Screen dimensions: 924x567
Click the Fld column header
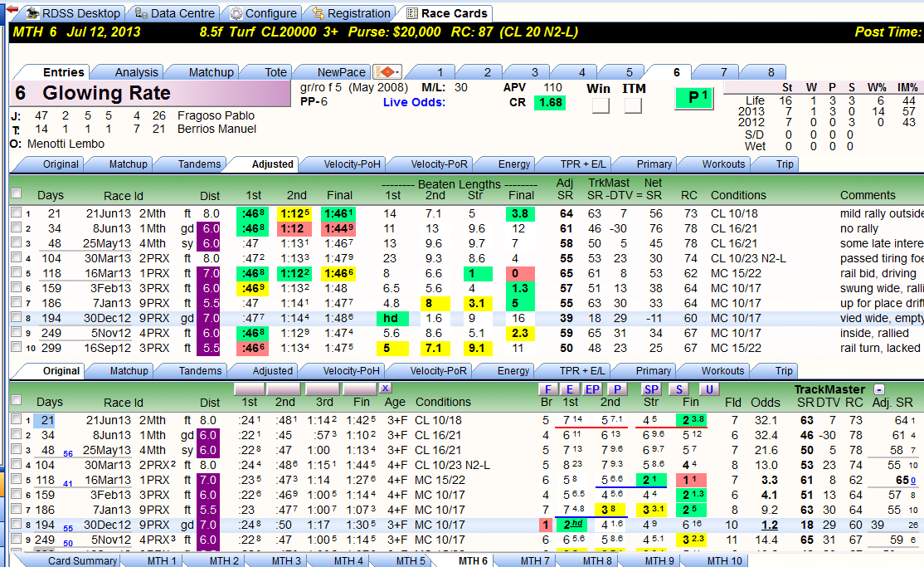pyautogui.click(x=733, y=403)
